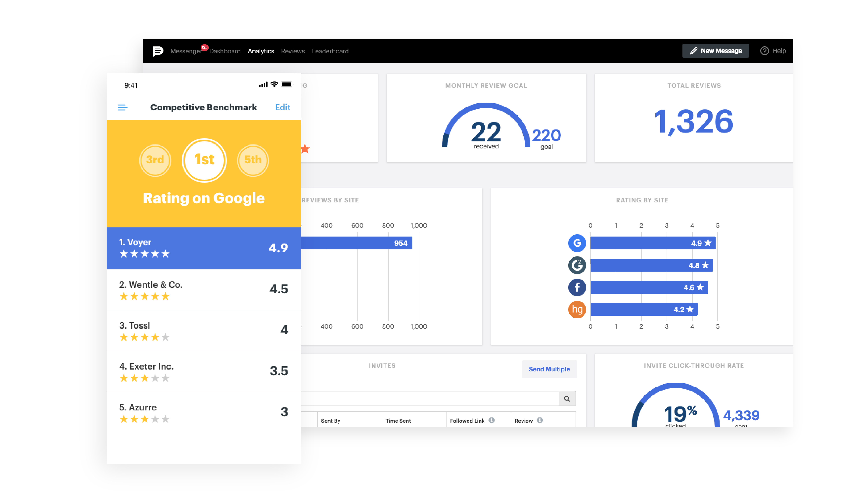Click the monthly review goal gauge
Screen dimensions: 868x503
pos(486,125)
